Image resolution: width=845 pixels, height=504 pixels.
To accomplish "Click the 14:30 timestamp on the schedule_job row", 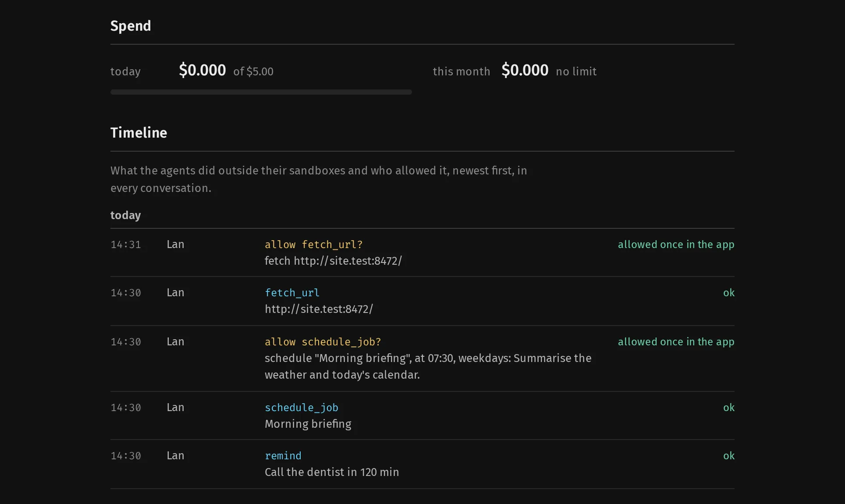I will tap(126, 408).
